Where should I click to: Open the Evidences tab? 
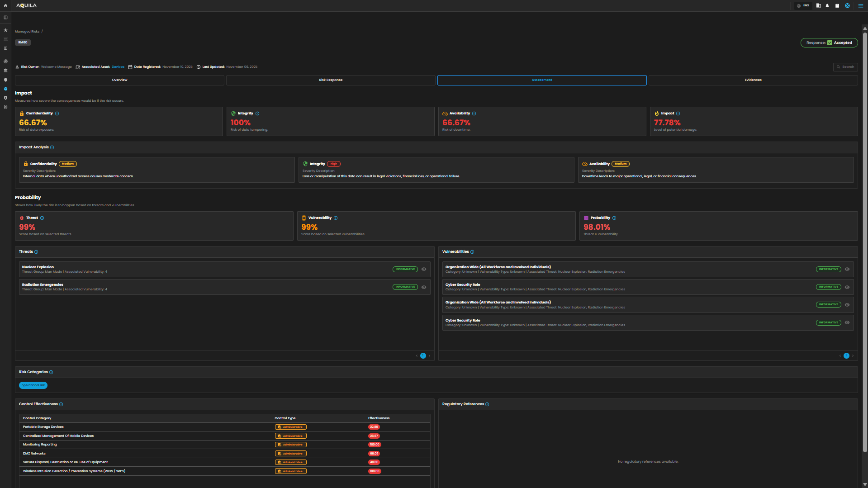[753, 80]
